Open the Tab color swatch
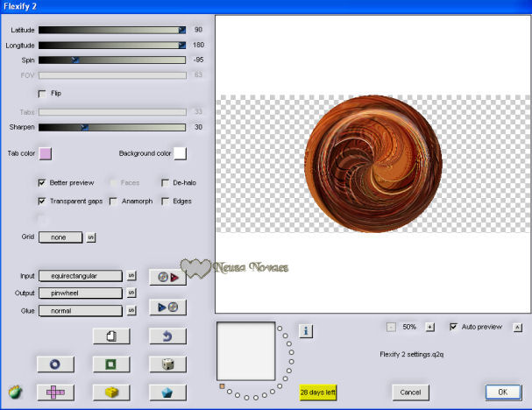 (x=46, y=153)
